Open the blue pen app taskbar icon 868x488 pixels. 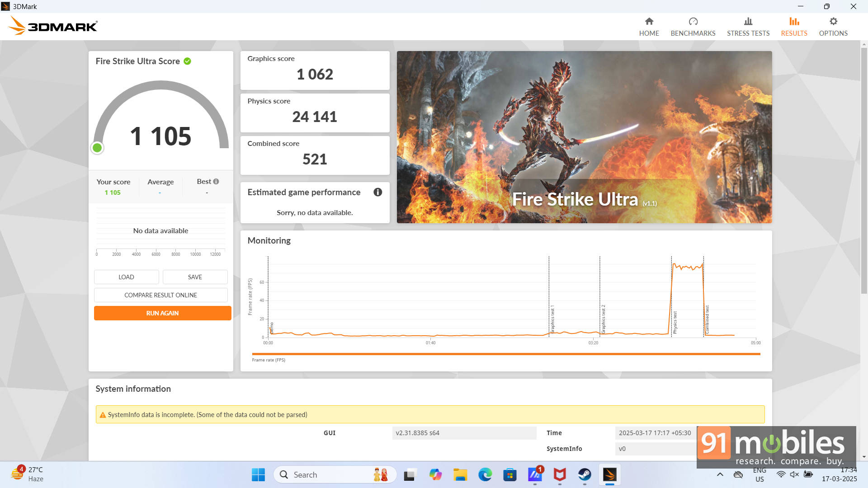coord(535,475)
